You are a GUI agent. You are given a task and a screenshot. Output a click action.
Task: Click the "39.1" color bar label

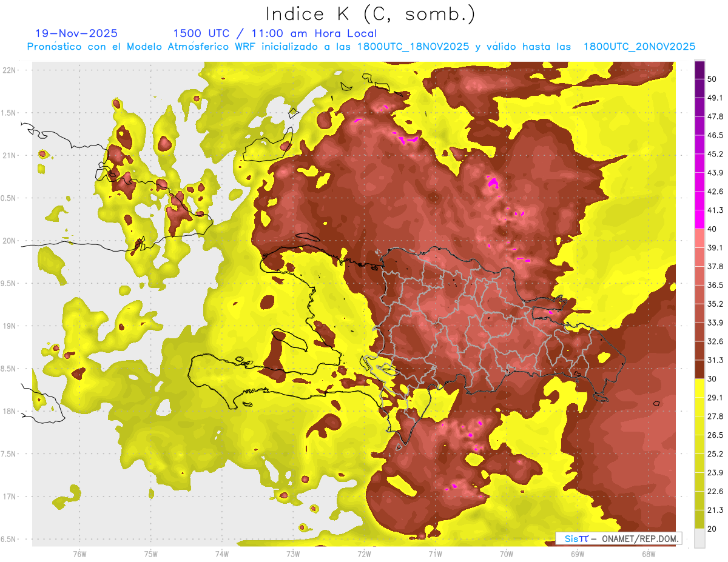point(715,247)
